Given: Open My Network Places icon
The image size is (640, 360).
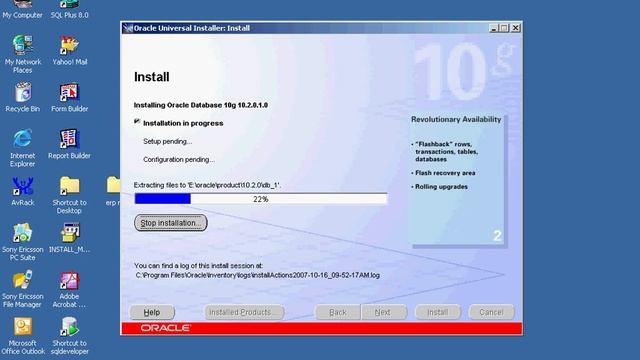Looking at the screenshot, I should tap(22, 53).
